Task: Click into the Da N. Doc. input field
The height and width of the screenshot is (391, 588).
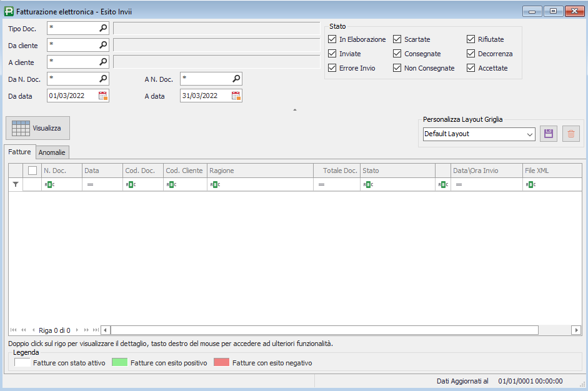Action: point(72,79)
